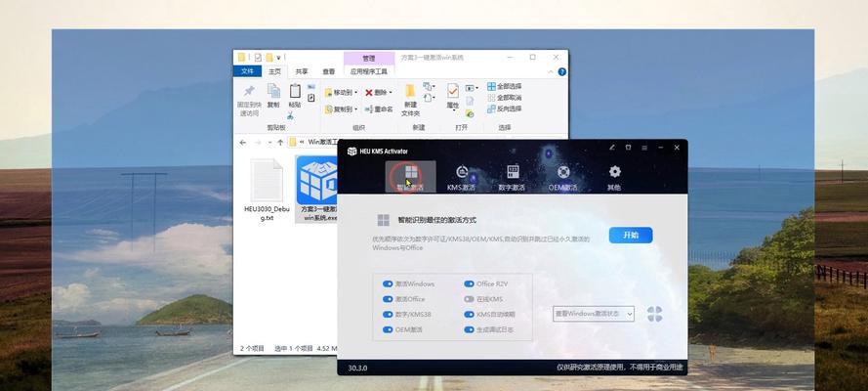The height and width of the screenshot is (391, 868).
Task: Open the 其他 gear tab
Action: (x=614, y=178)
